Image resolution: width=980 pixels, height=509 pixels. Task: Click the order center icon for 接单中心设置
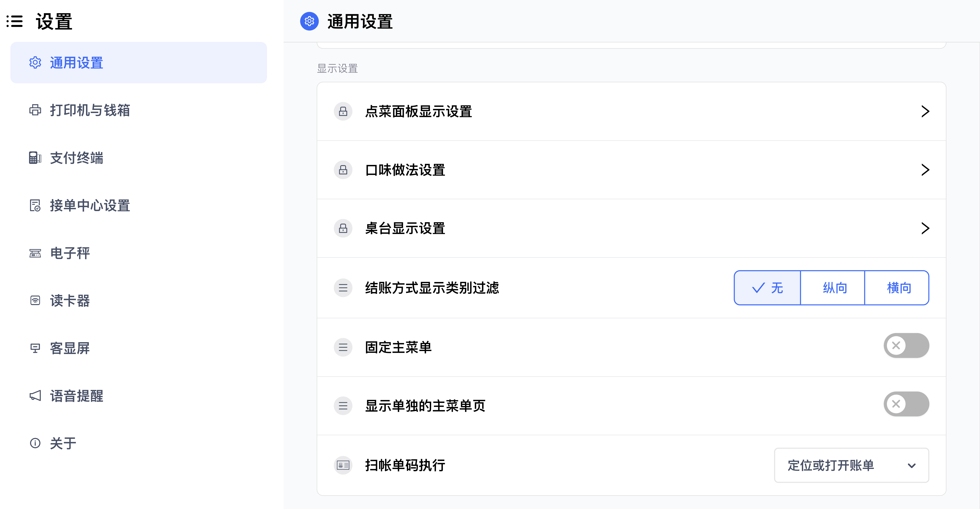35,206
